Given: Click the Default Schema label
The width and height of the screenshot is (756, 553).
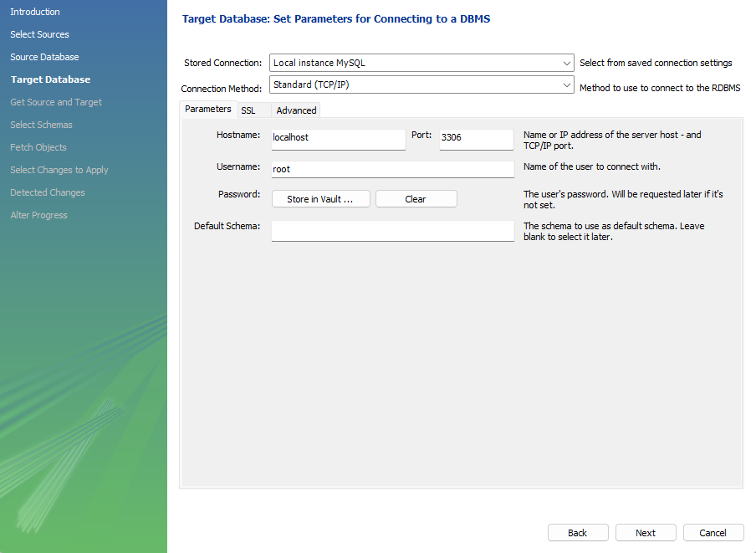Looking at the screenshot, I should 227,226.
